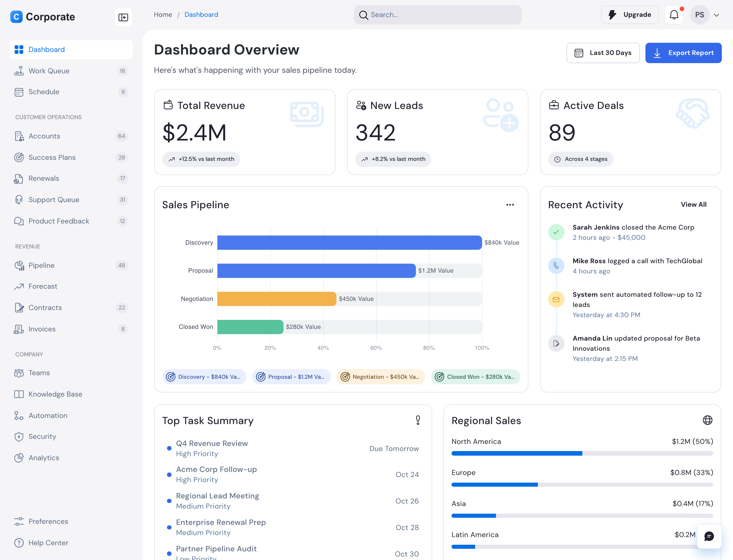Image resolution: width=733 pixels, height=560 pixels.
Task: Click the Support Queue headset icon
Action: [x=19, y=200]
